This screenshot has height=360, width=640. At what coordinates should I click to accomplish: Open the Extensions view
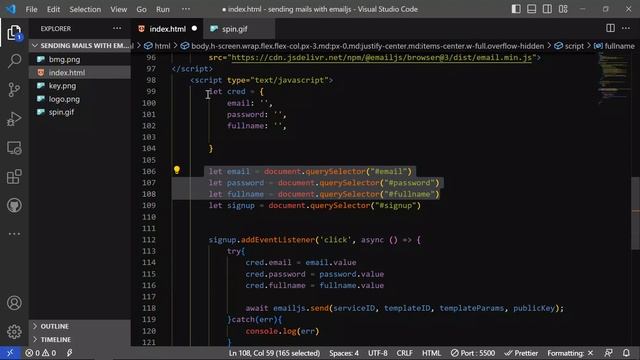pos(14,177)
